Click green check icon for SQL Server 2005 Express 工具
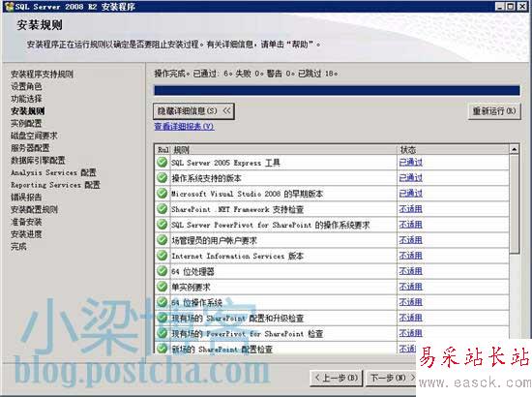Screen dimensions: 532x397 163,162
